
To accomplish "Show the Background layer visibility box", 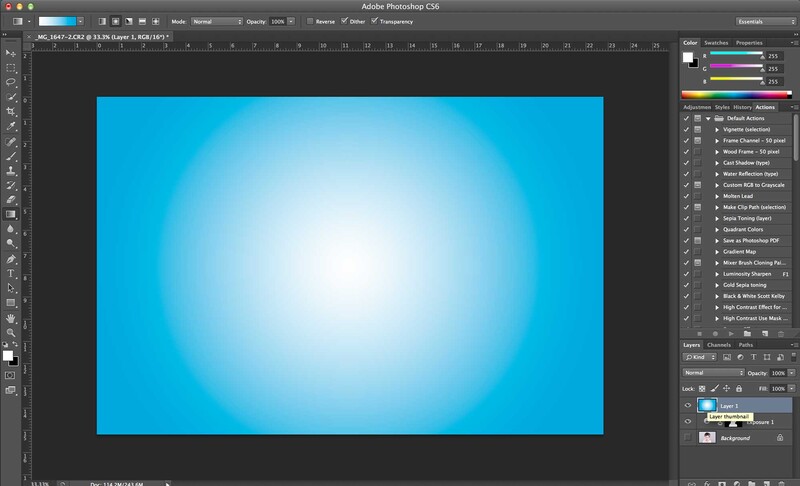I will click(x=687, y=438).
